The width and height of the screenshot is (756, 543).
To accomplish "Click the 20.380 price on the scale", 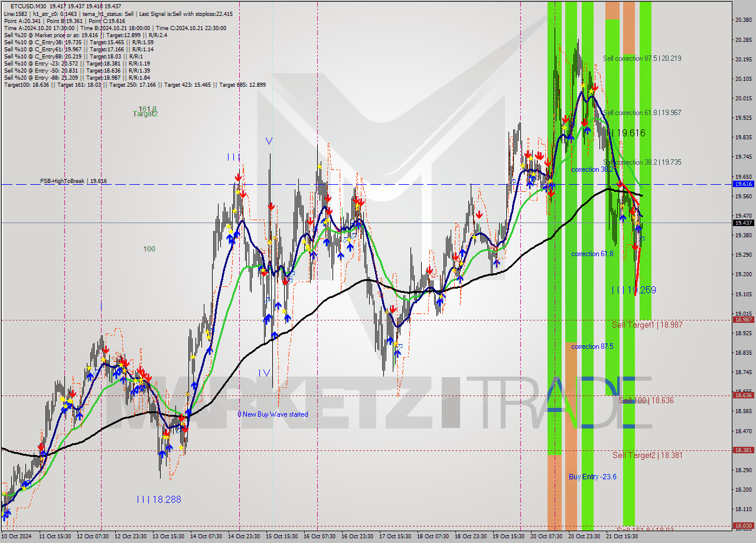I will coord(743,19).
